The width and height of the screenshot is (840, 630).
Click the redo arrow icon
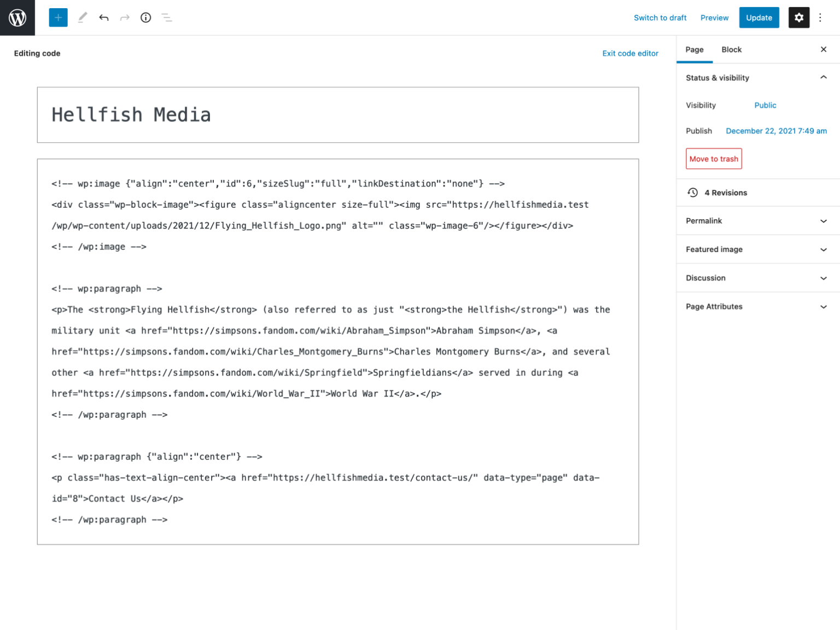[125, 17]
